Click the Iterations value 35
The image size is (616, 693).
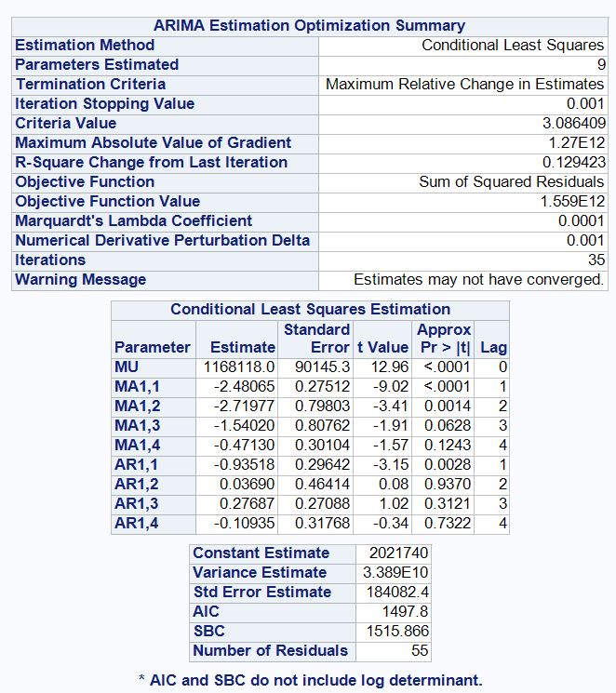[596, 260]
